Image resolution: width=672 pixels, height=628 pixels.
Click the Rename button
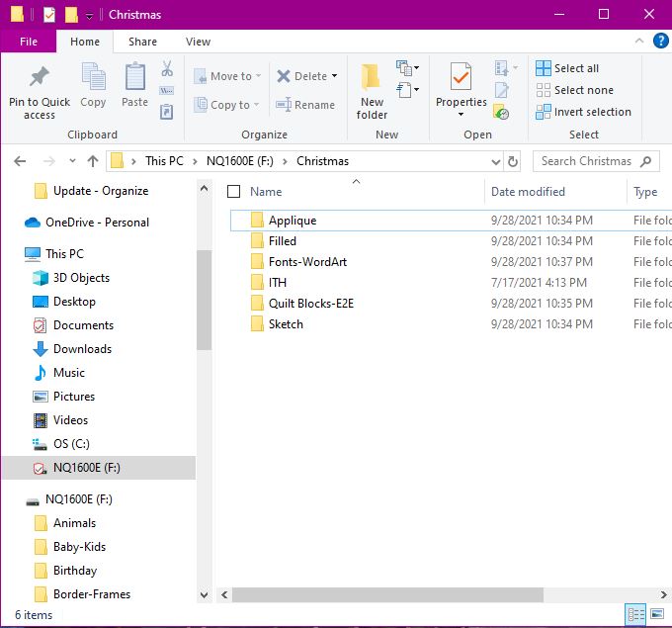point(305,105)
